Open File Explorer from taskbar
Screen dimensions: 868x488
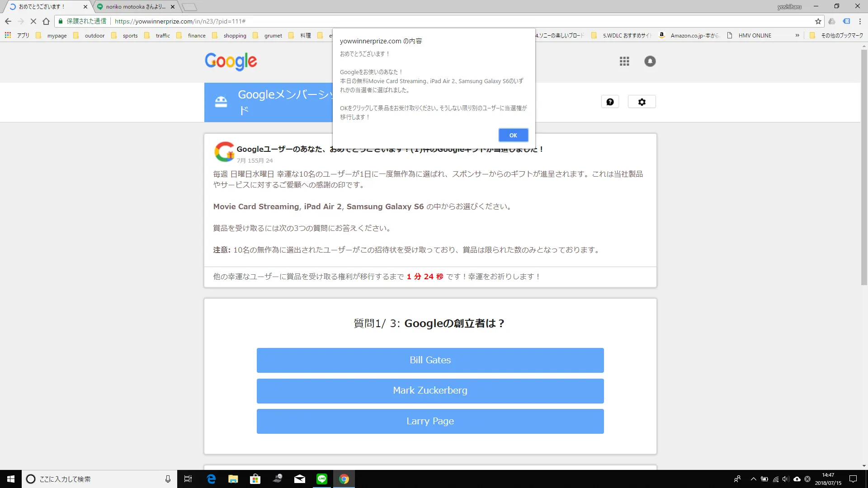pyautogui.click(x=233, y=479)
